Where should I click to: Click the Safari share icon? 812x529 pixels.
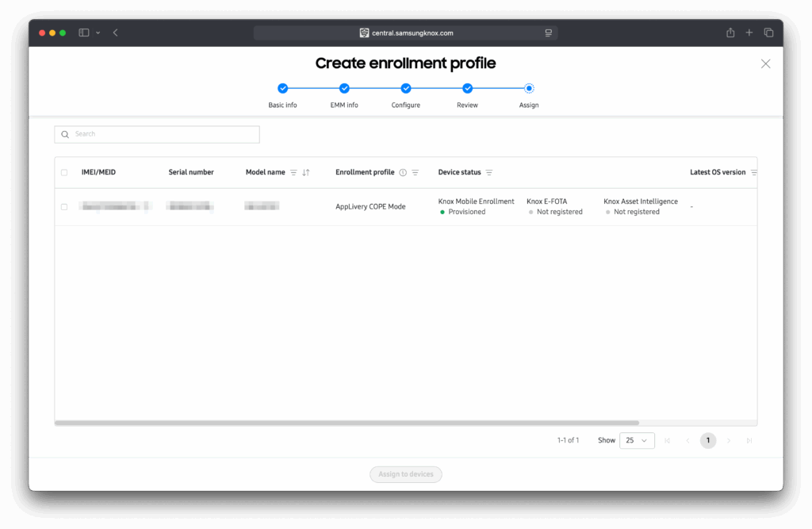pyautogui.click(x=730, y=33)
